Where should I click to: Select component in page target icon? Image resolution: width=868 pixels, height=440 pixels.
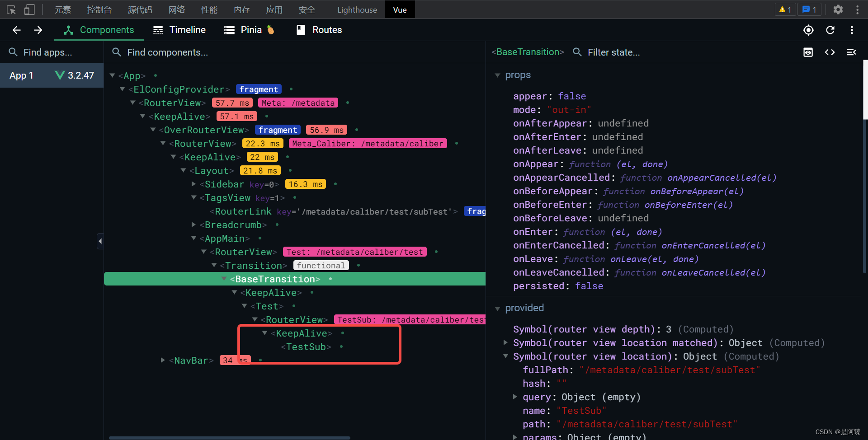[808, 30]
